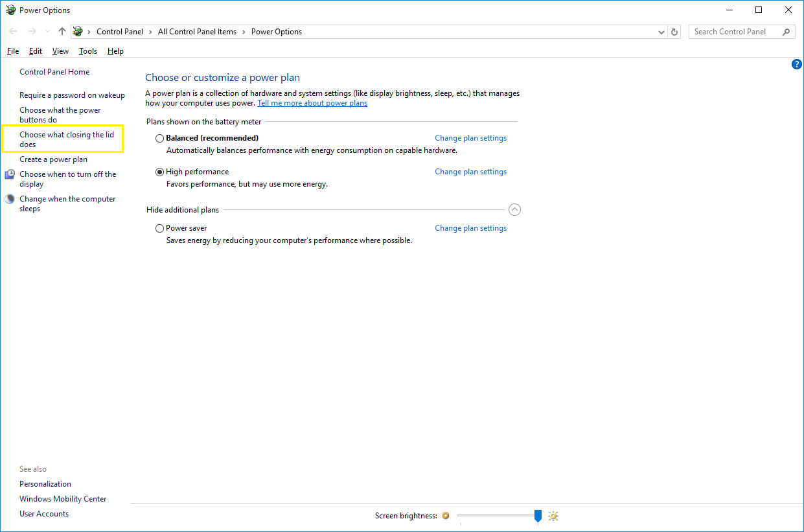Click the All Control Panel Items breadcrumb

point(197,32)
